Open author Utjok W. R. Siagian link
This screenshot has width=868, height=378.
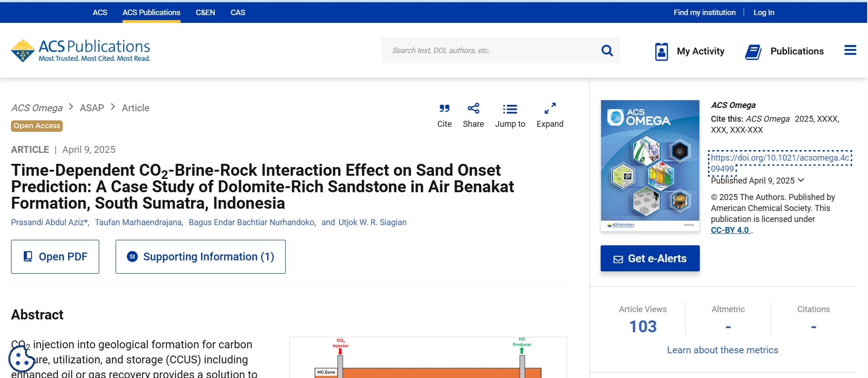(x=373, y=222)
